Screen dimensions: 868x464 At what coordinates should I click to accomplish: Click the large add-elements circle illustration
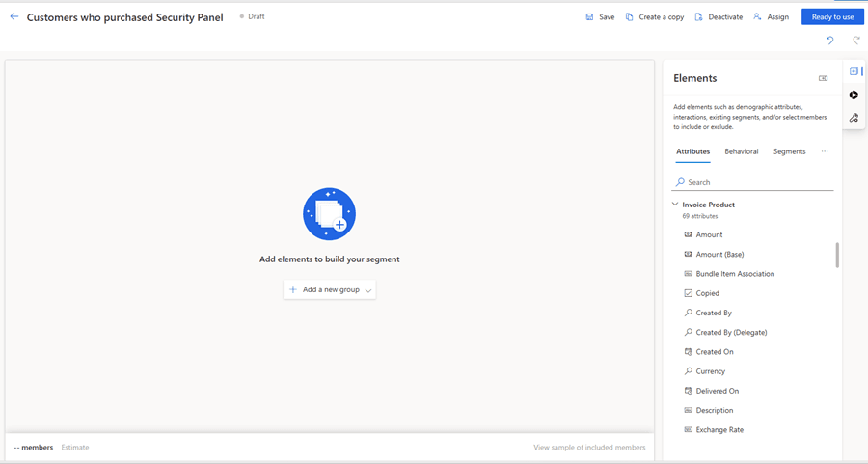click(x=329, y=213)
